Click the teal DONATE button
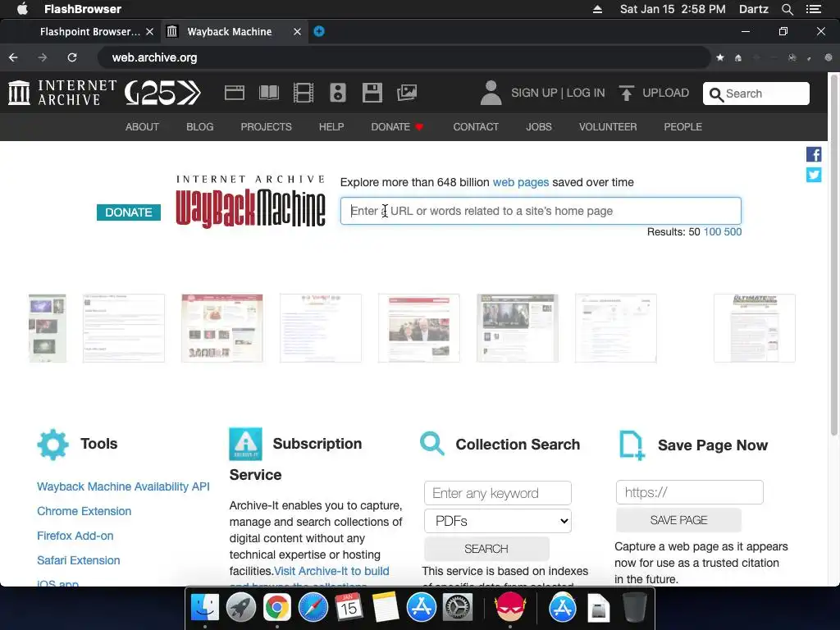This screenshot has width=840, height=630. click(129, 212)
